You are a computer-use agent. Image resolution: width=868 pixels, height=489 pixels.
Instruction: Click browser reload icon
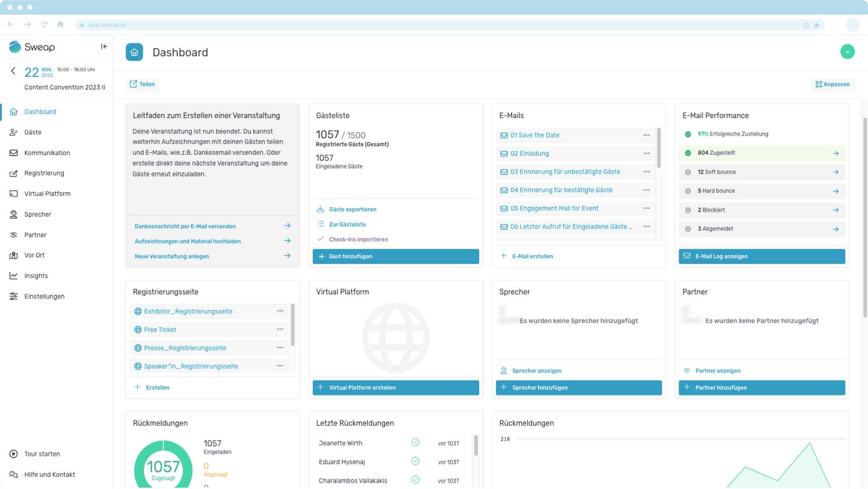pyautogui.click(x=44, y=25)
